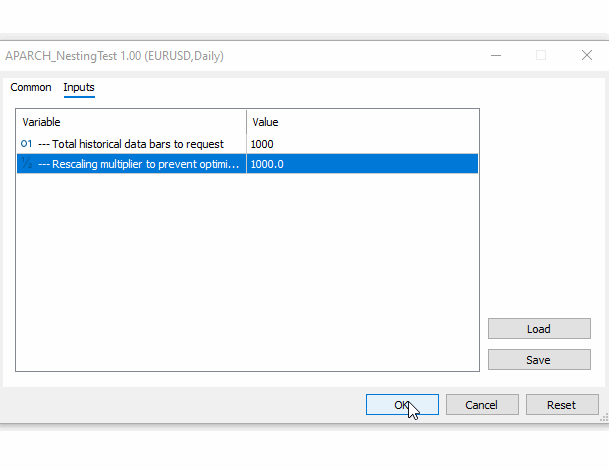
Task: Click the disabled maximize button
Action: coord(541,55)
